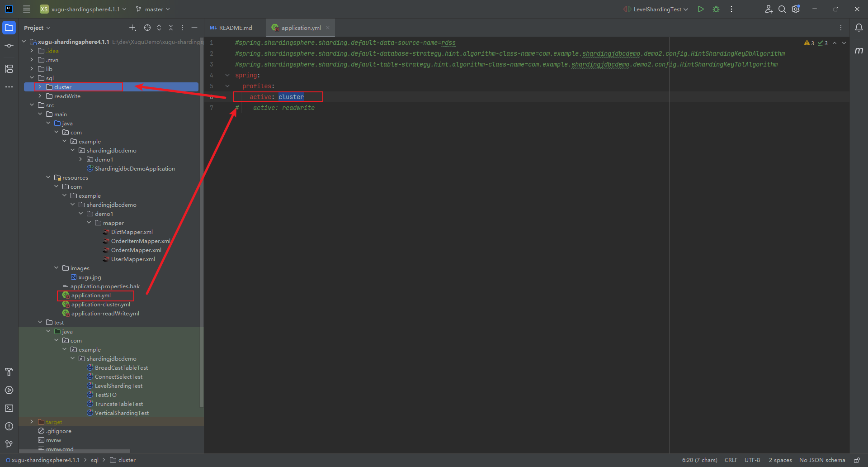Open the Commit tool window
The height and width of the screenshot is (467, 868).
(x=9, y=46)
